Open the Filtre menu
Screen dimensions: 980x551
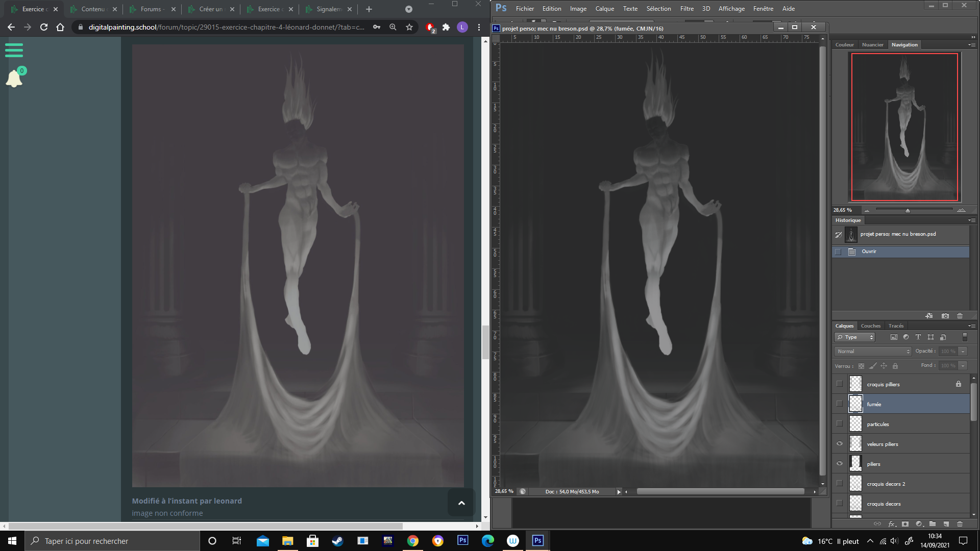coord(687,9)
